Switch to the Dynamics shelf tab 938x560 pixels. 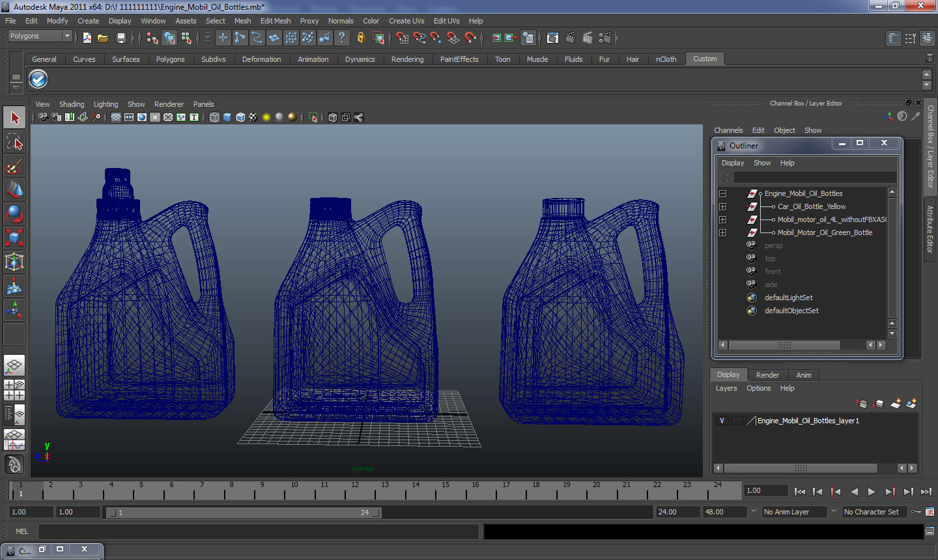360,59
